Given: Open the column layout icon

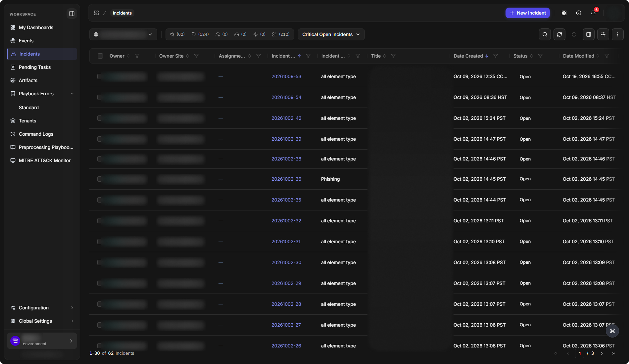Looking at the screenshot, I should (x=589, y=34).
